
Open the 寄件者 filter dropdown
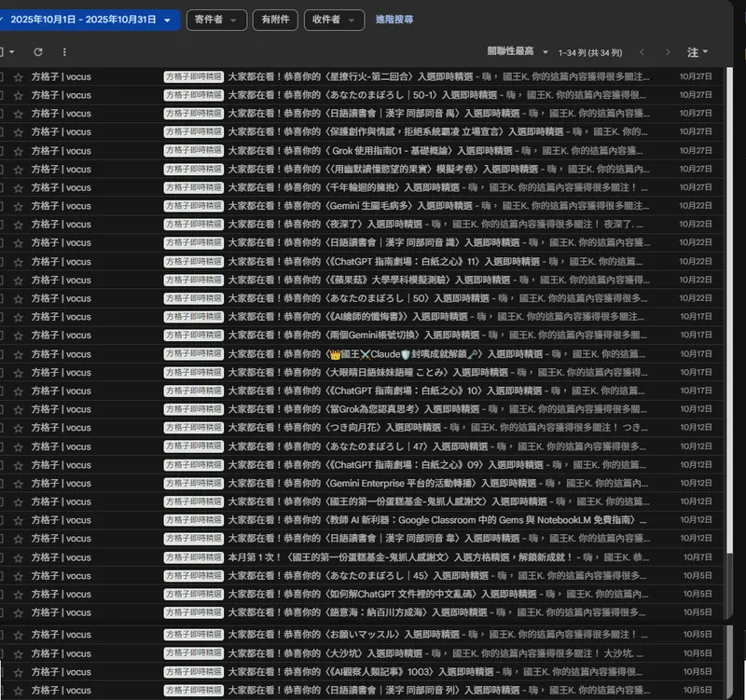pyautogui.click(x=216, y=20)
